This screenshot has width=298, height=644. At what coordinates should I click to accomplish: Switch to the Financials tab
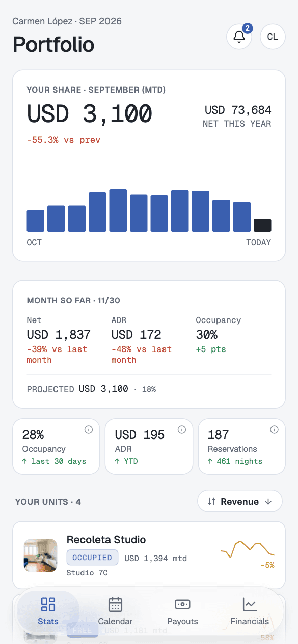[x=250, y=611]
